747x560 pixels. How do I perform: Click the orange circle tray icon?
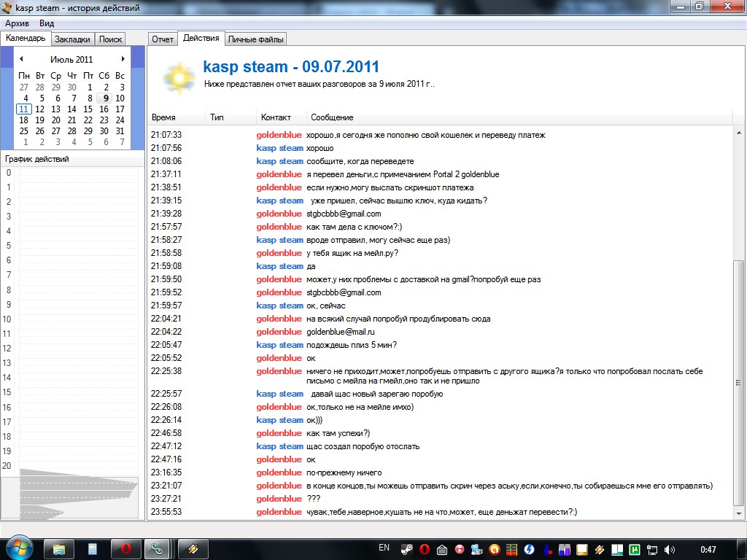pos(495,550)
